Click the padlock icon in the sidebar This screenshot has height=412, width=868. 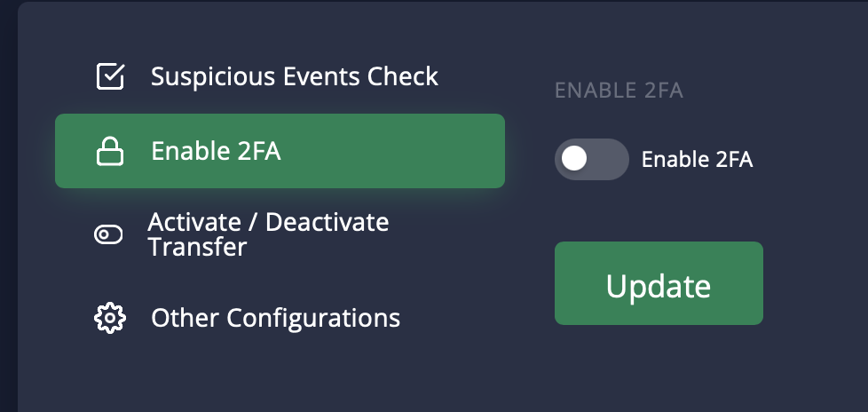pyautogui.click(x=110, y=152)
